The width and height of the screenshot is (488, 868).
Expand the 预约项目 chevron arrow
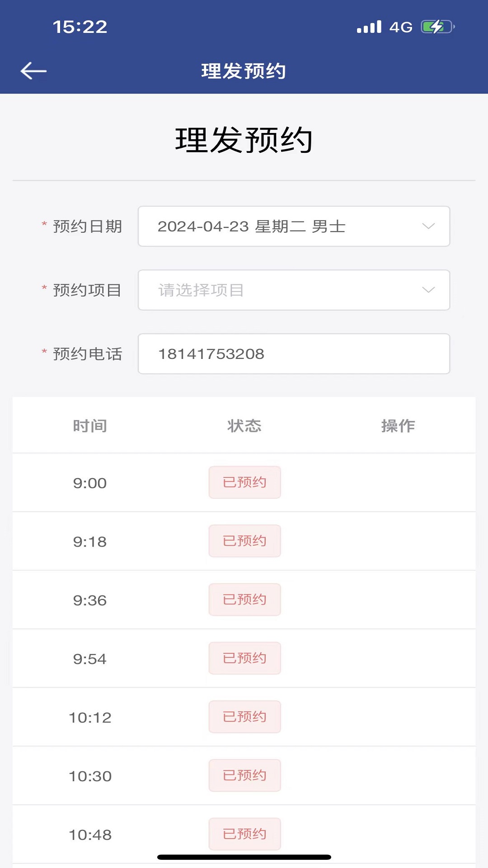pos(428,290)
